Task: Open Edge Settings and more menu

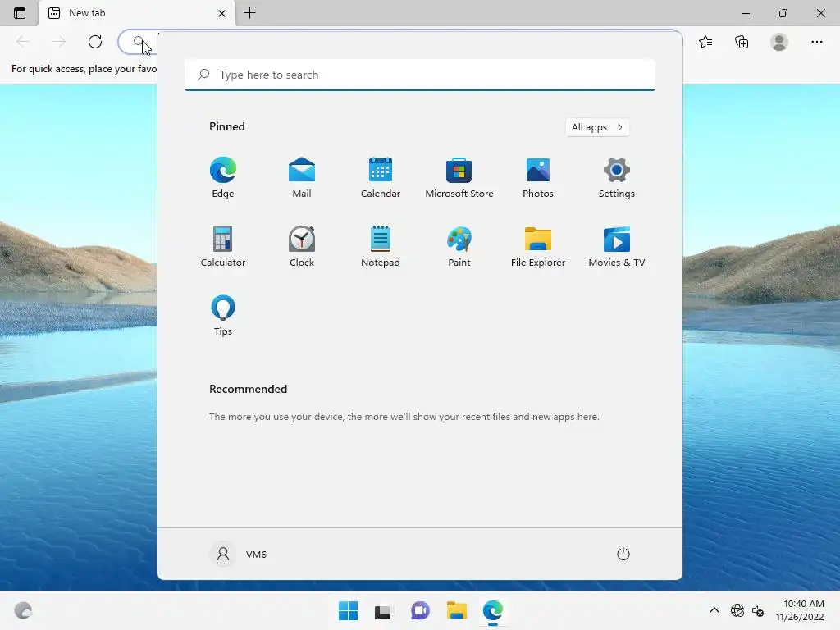Action: [816, 42]
